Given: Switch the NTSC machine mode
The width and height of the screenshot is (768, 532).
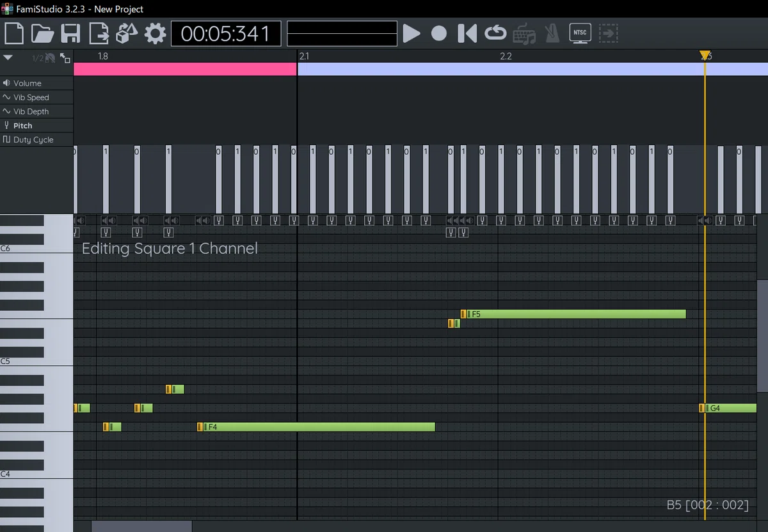Looking at the screenshot, I should (x=580, y=33).
